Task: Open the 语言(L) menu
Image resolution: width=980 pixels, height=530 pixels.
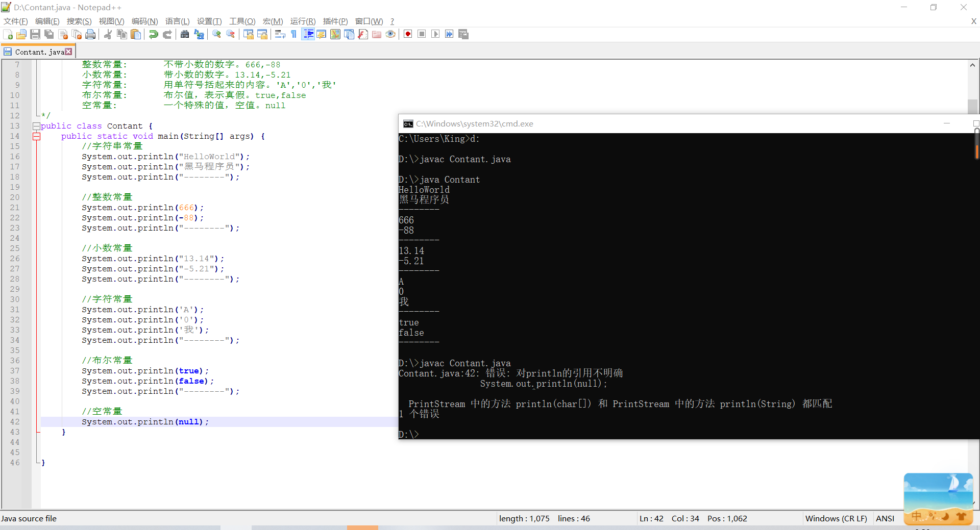Action: 178,21
